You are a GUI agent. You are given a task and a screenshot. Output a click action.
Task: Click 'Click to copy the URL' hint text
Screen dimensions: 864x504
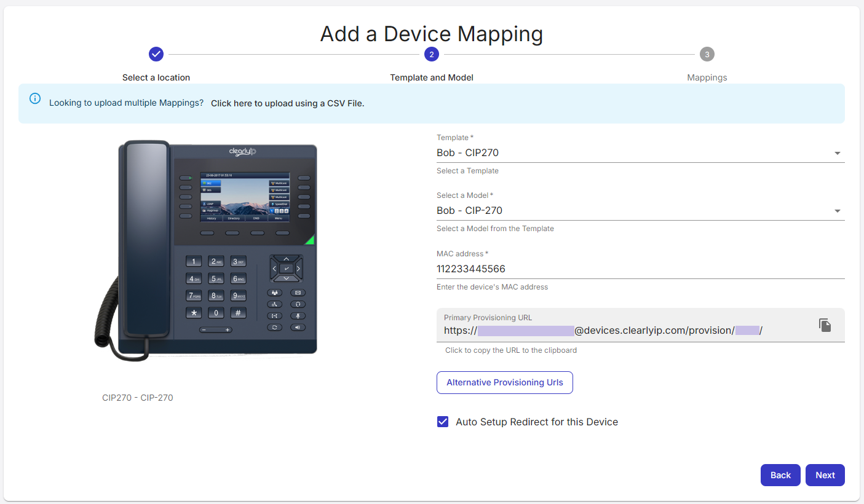(x=511, y=350)
